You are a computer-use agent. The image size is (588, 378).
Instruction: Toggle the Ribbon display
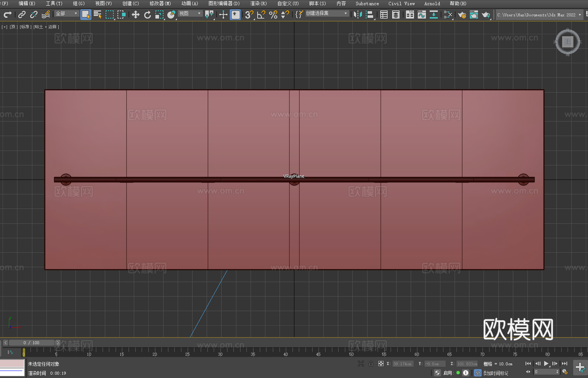(x=410, y=14)
